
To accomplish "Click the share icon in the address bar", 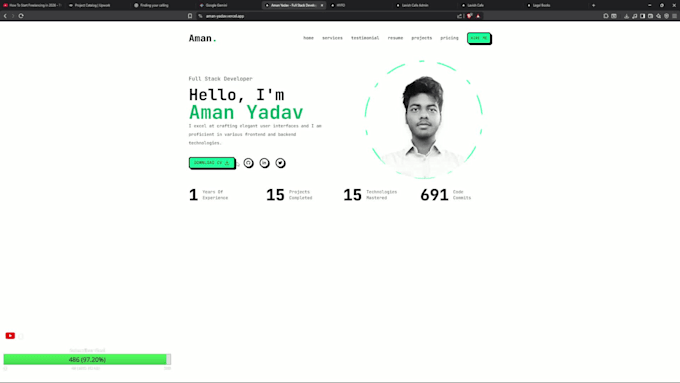I will click(460, 16).
